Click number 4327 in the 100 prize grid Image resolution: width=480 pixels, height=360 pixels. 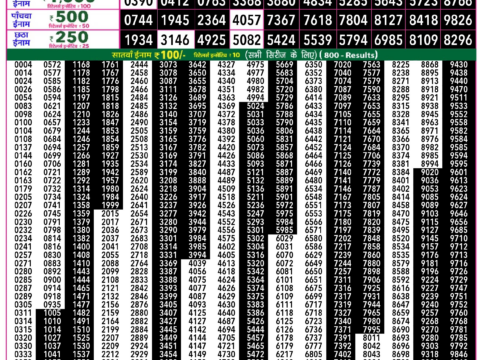point(226,64)
